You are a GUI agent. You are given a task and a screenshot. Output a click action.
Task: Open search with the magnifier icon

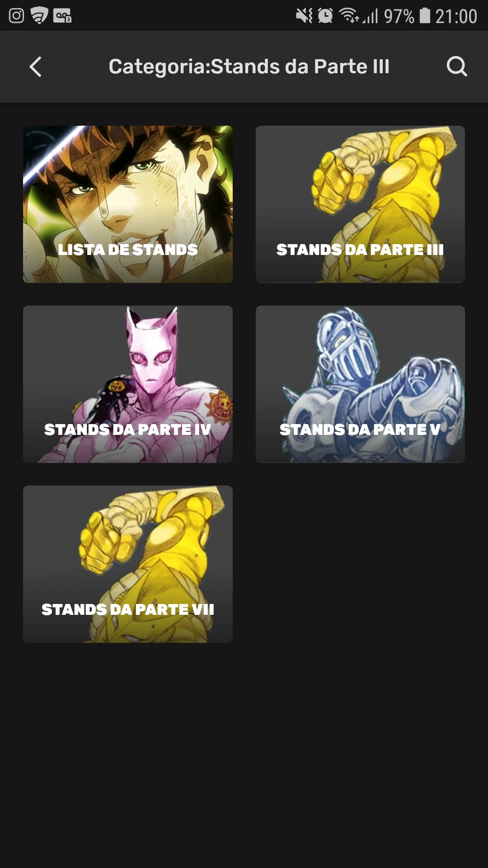(x=456, y=66)
